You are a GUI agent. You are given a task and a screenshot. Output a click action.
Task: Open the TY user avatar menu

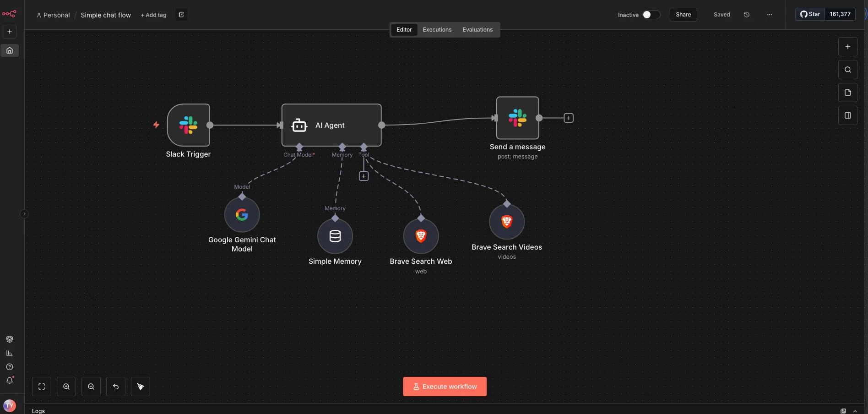click(10, 406)
